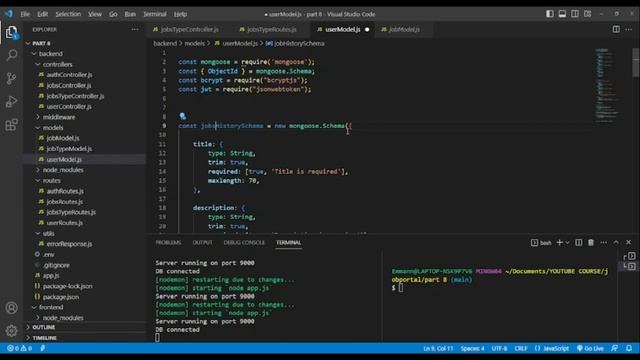This screenshot has height=360, width=640.
Task: Toggle secondary side bar layout icon
Action: [x=575, y=14]
